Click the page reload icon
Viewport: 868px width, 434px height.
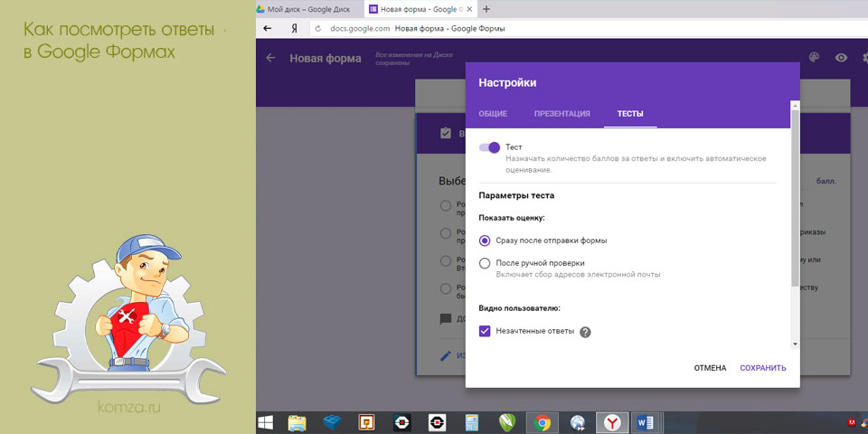click(x=317, y=29)
